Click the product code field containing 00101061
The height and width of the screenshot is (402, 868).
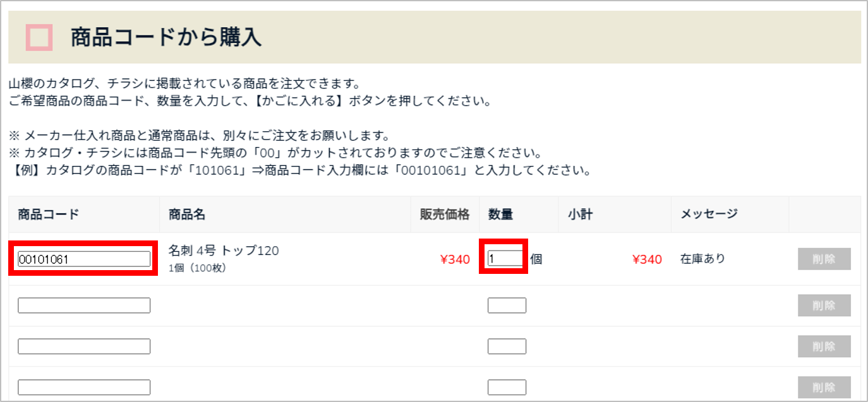pos(84,259)
